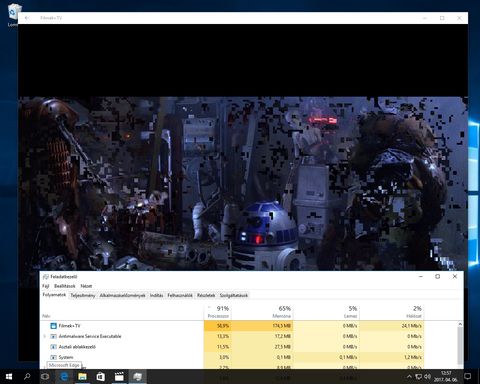Screen dimensions: 480x384
Task: Open the Nézet menu
Action: coord(86,286)
